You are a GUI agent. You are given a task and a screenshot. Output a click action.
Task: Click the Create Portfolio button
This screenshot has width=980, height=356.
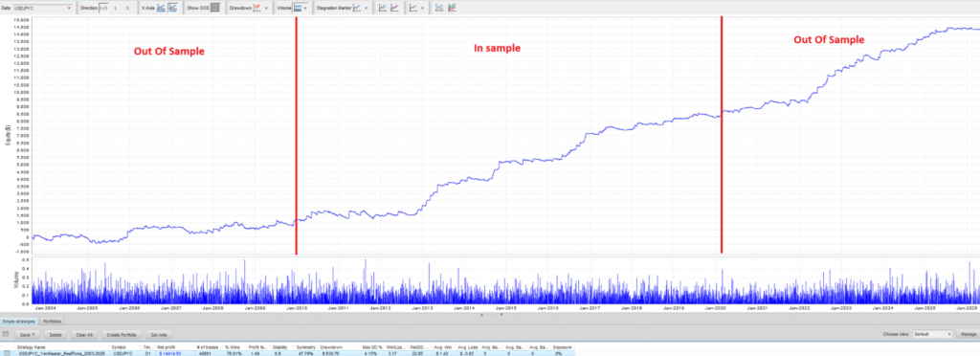[x=121, y=334]
